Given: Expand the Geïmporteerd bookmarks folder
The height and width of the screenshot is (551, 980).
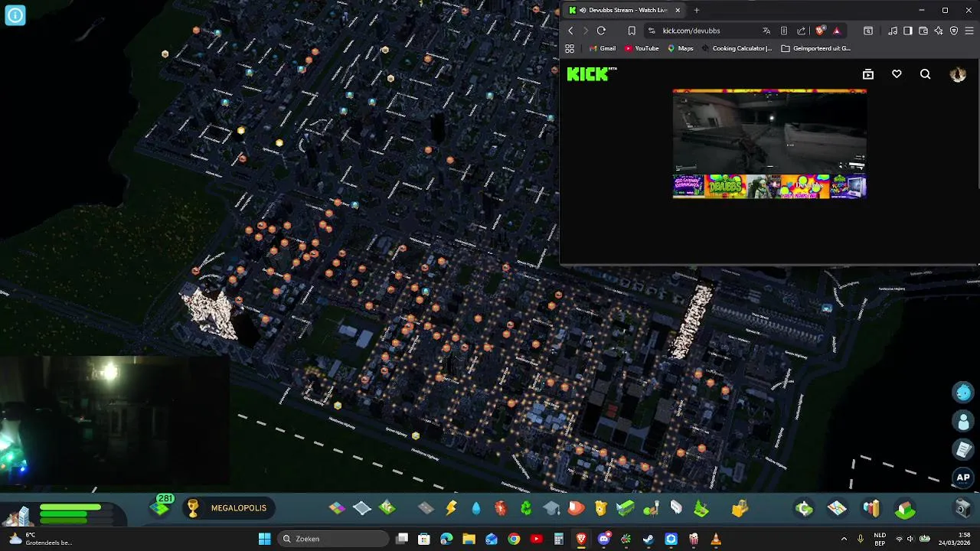Looking at the screenshot, I should [x=815, y=48].
